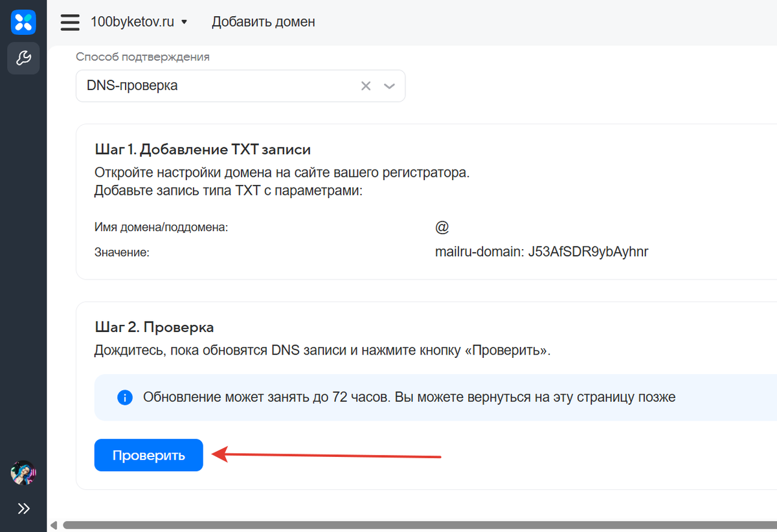Click the blue info icon in the notice

click(x=125, y=397)
